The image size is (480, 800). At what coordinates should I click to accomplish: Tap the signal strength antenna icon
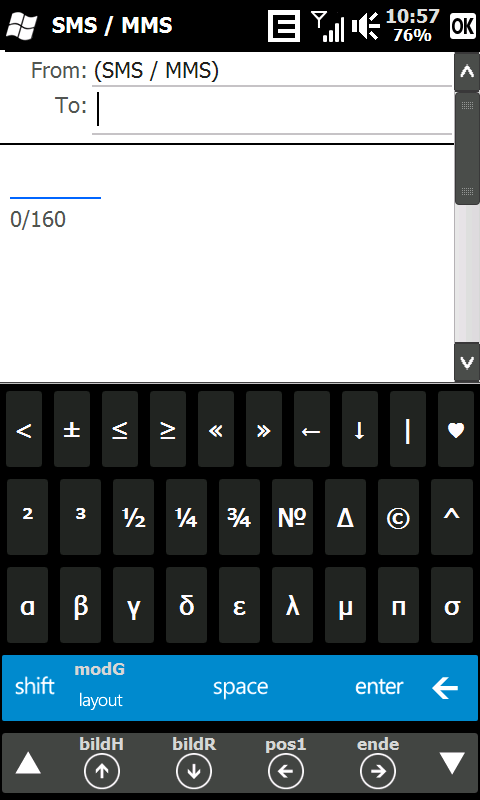327,27
